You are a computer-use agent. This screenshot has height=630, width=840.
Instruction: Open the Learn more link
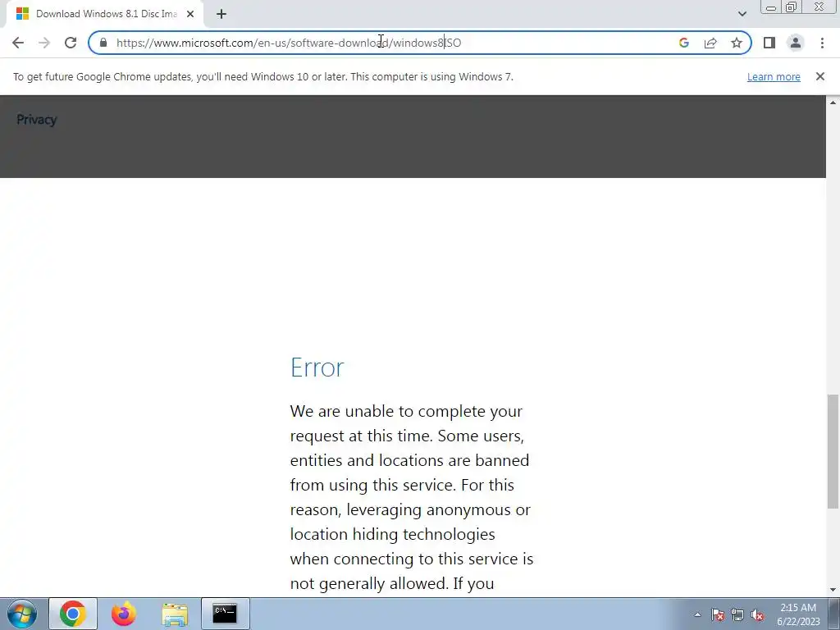774,76
